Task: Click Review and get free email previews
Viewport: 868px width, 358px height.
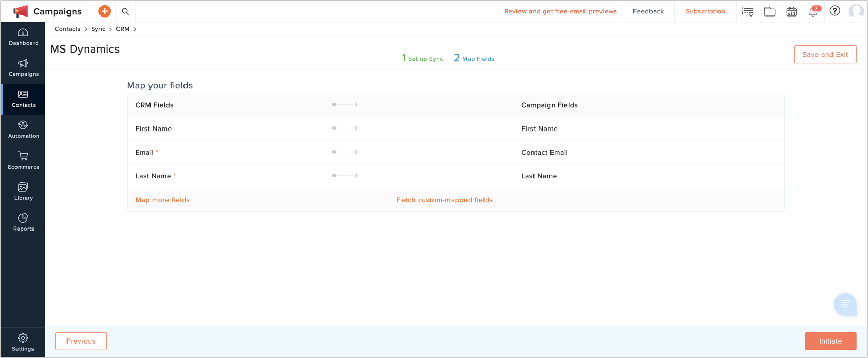Action: tap(560, 11)
